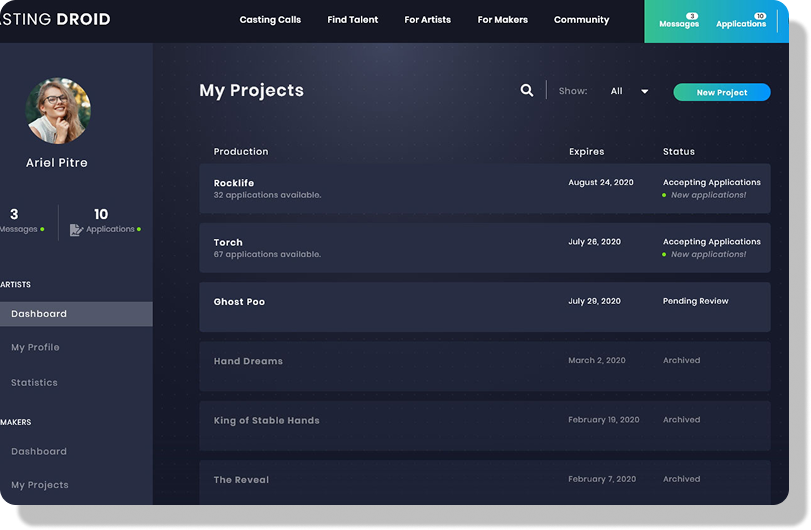Click the search magnifier icon
The image size is (811, 530).
[527, 90]
